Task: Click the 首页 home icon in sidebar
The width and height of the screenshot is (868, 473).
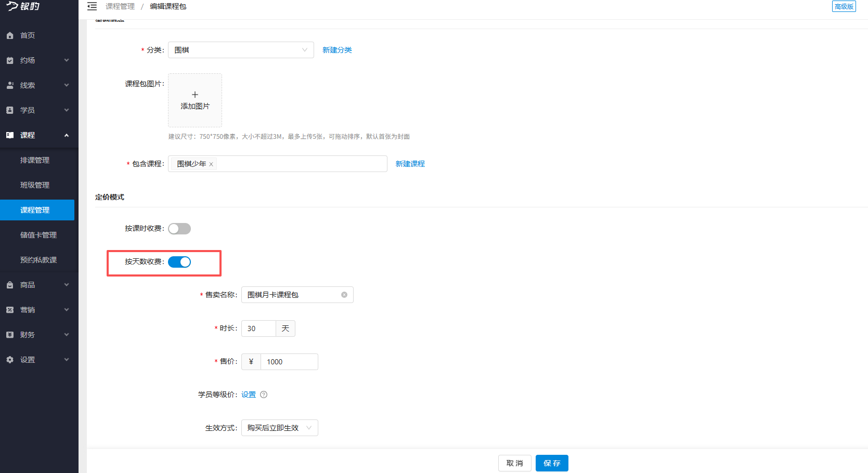Action: click(x=10, y=35)
